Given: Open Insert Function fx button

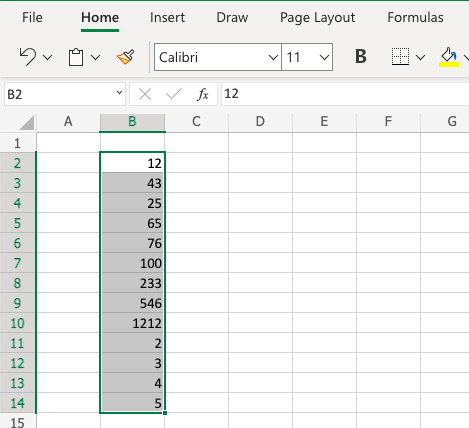Looking at the screenshot, I should tap(203, 94).
